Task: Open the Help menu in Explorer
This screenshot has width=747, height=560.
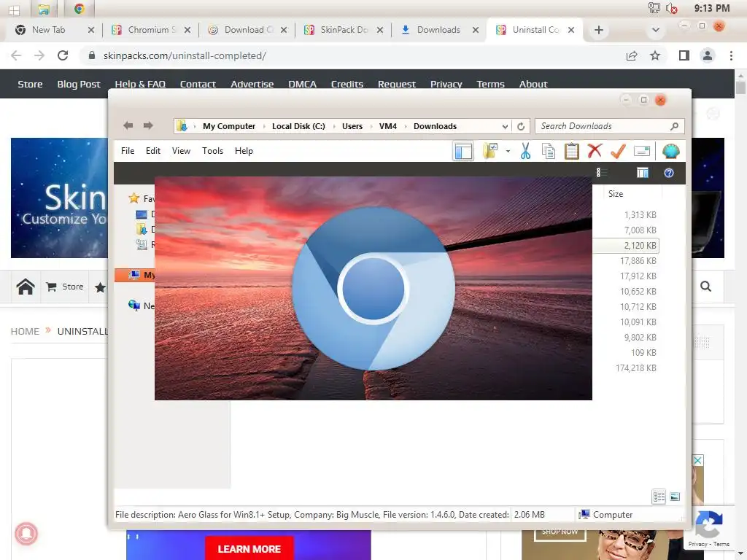Action: coord(244,151)
